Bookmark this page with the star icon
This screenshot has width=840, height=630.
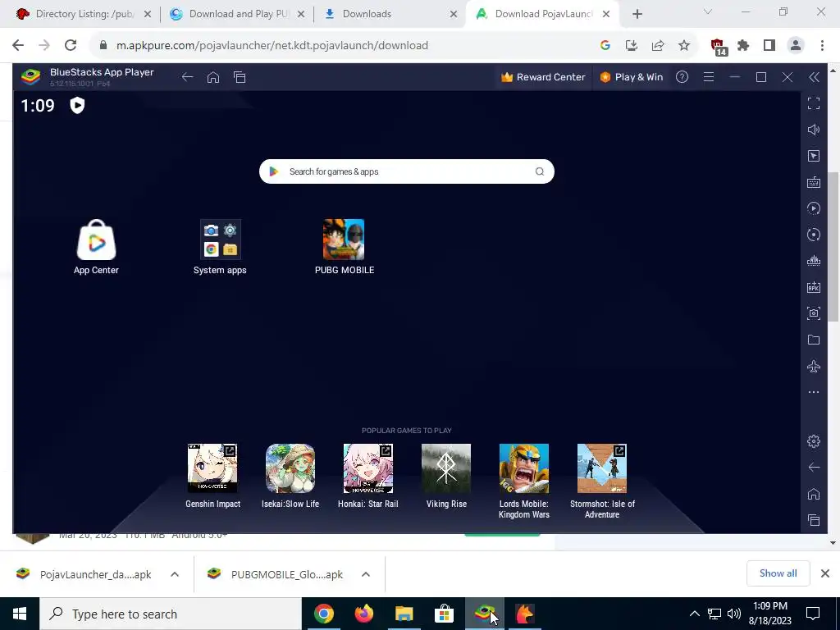pyautogui.click(x=684, y=46)
